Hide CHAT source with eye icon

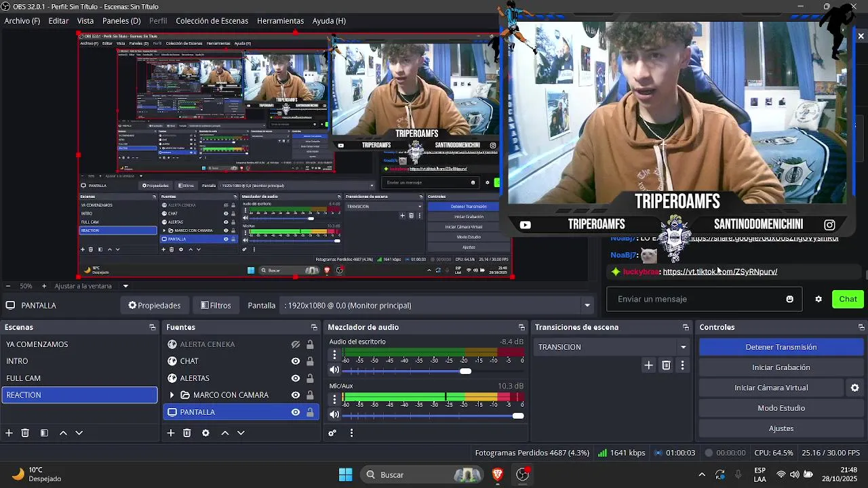pos(296,361)
